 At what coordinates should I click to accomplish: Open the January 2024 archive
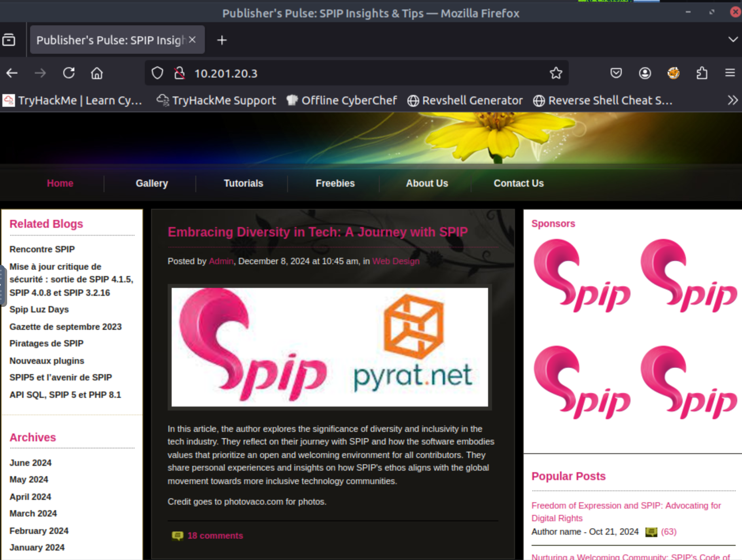click(x=37, y=548)
